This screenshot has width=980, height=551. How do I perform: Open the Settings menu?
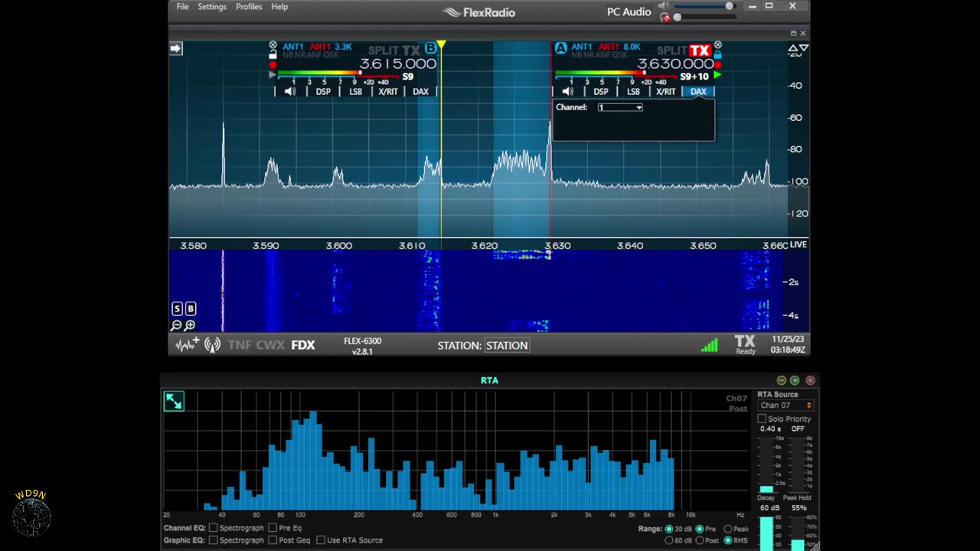tap(212, 7)
